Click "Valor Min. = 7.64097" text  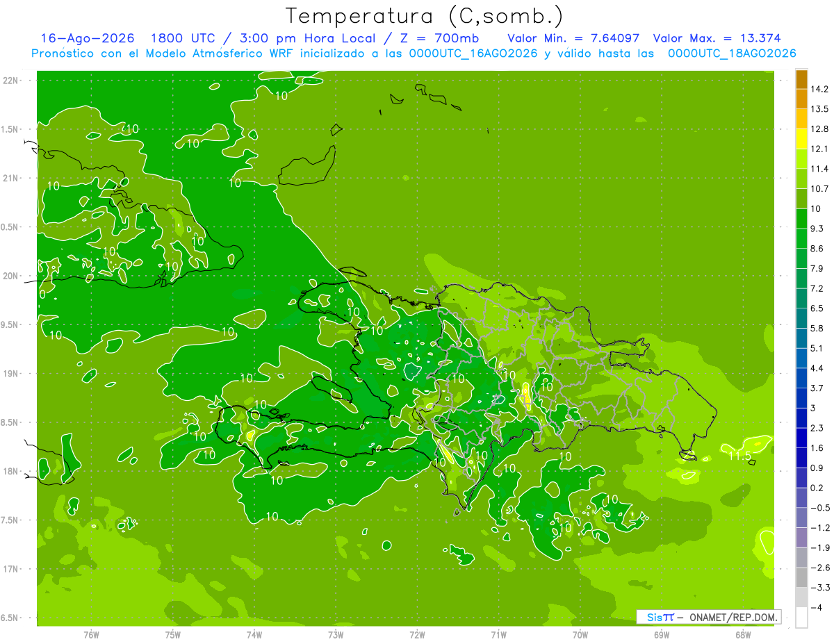click(573, 38)
